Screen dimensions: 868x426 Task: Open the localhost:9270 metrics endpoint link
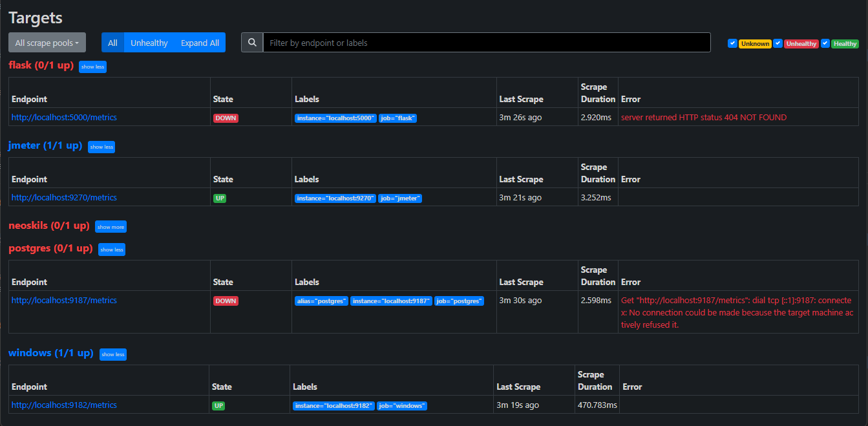tap(64, 198)
